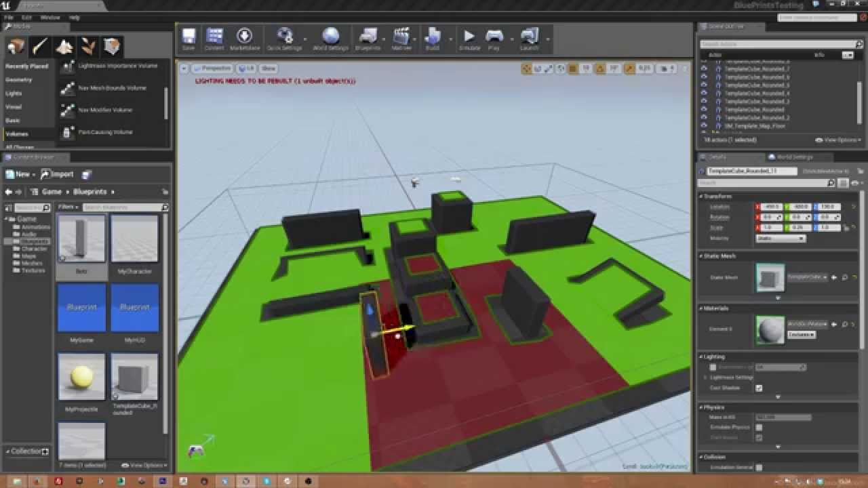Open Static Mesh asset dropdown
Screen dimensions: 868x488
click(x=806, y=277)
